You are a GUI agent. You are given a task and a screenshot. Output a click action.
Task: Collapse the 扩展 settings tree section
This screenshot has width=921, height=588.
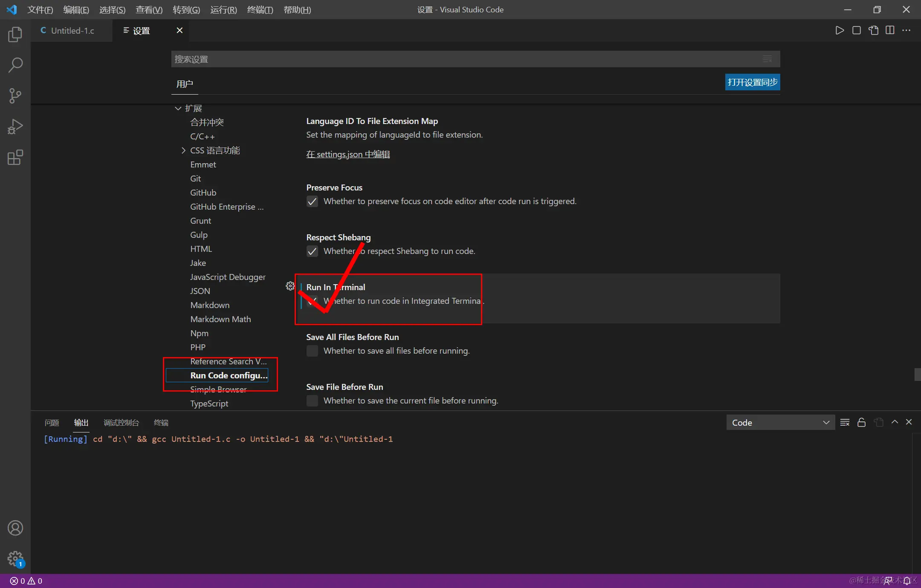pos(178,108)
